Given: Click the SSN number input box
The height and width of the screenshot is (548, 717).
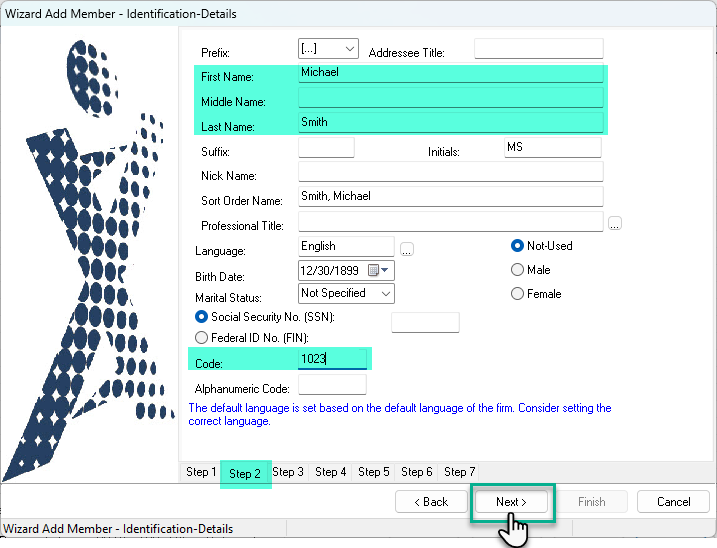Looking at the screenshot, I should click(x=425, y=322).
